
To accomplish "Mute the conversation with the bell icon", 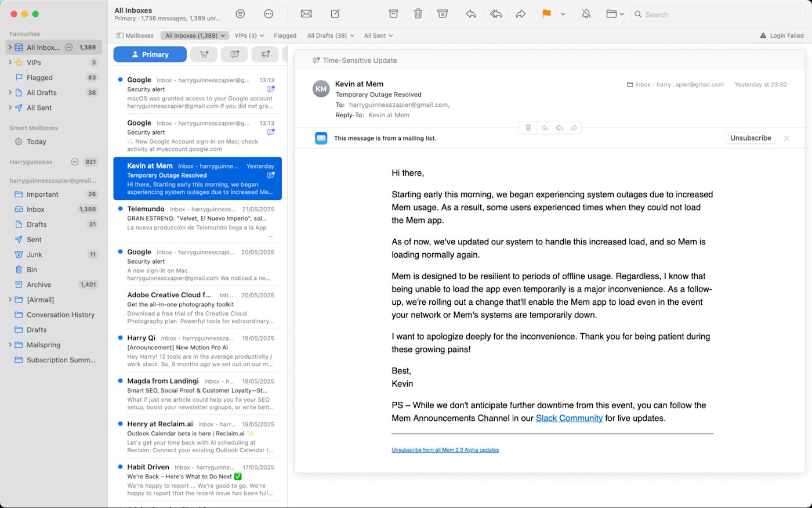I will 586,14.
